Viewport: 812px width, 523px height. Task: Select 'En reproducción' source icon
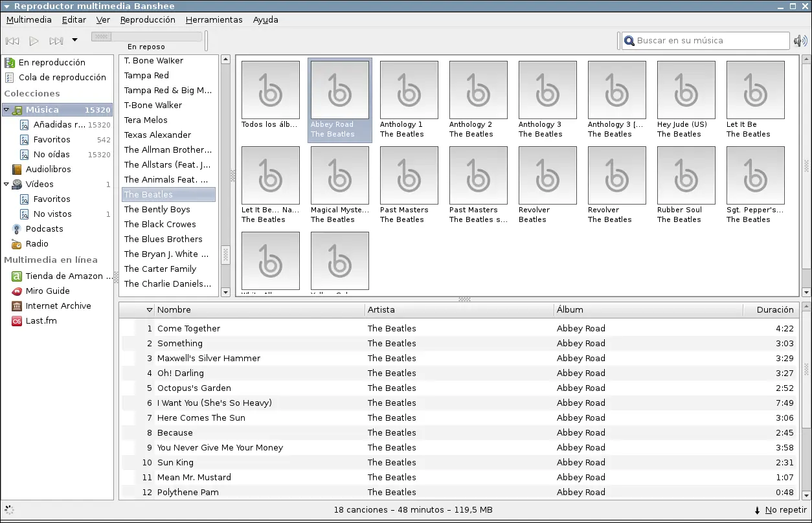tap(10, 63)
